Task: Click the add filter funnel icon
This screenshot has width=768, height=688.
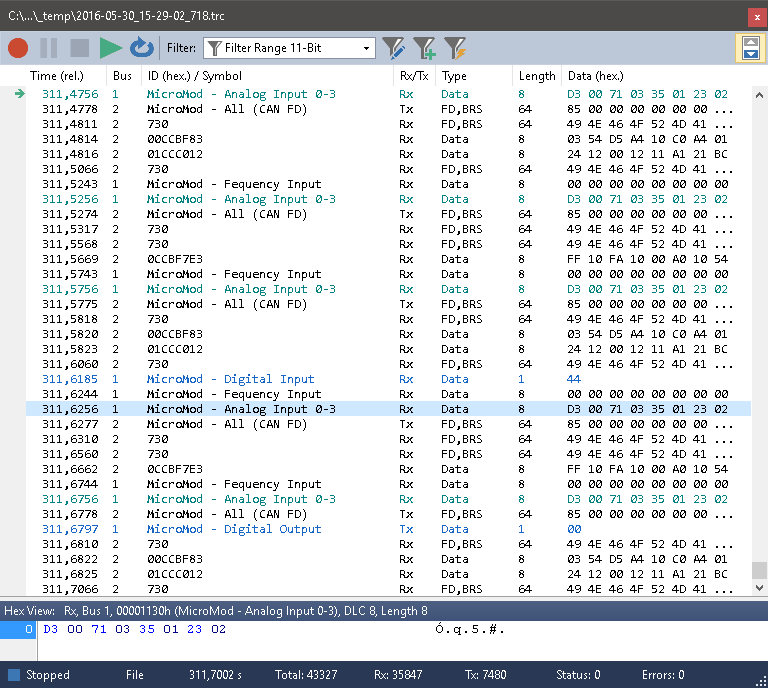Action: point(424,48)
